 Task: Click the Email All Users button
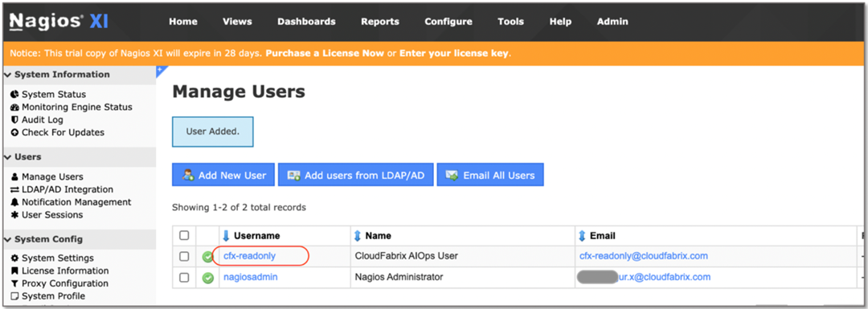490,175
